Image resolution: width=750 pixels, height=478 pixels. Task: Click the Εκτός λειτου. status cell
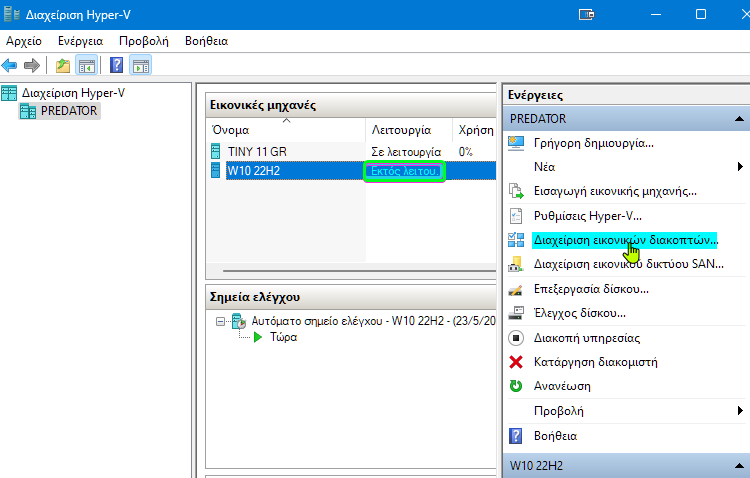405,171
